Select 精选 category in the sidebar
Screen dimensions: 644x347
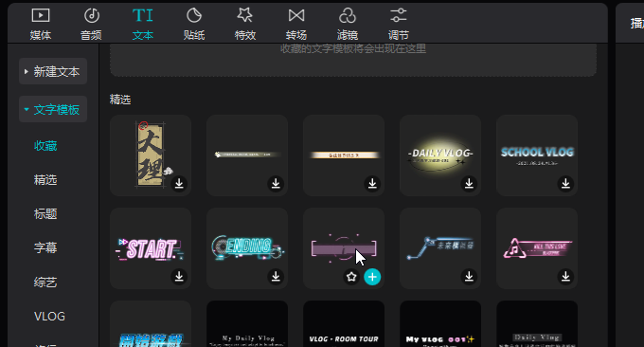[x=45, y=180]
